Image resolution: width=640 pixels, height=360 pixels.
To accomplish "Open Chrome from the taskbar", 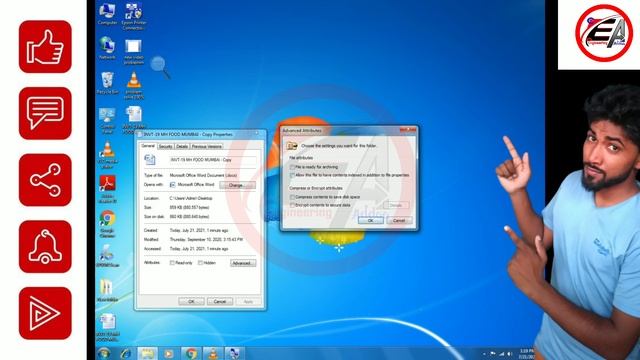I will [191, 353].
